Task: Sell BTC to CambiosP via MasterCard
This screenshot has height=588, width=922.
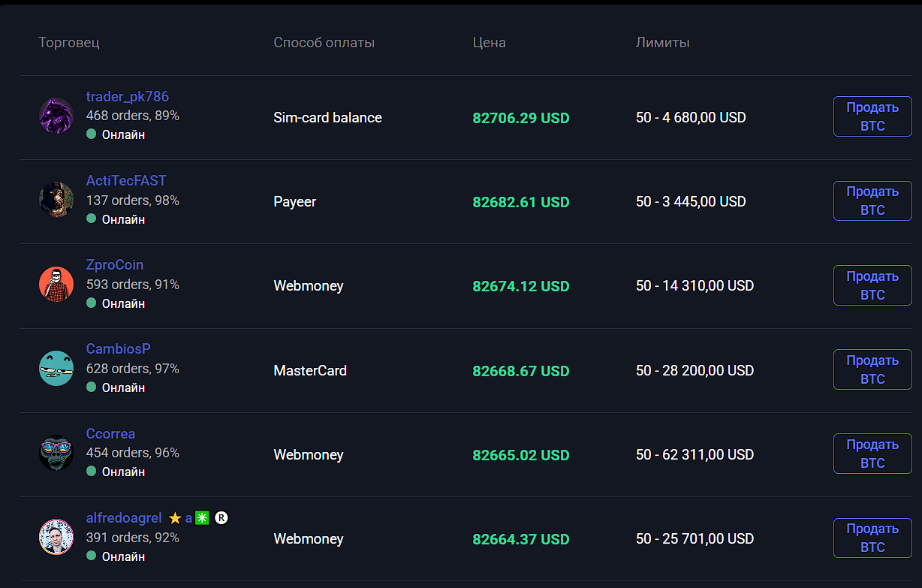Action: tap(872, 369)
